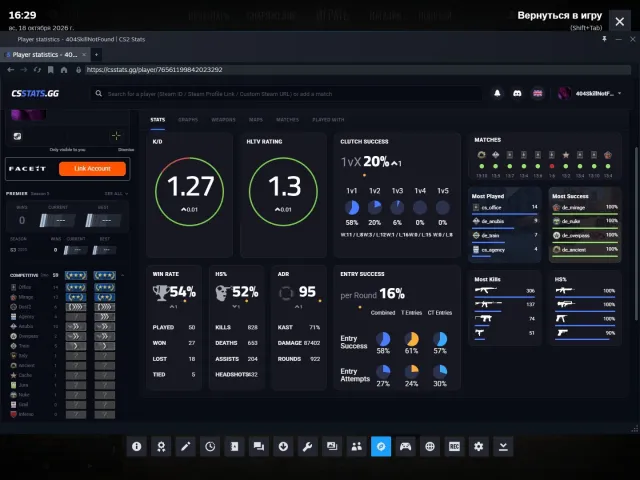Toggle pin for the overlay browser window
This screenshot has height=480, width=640.
(604, 39)
